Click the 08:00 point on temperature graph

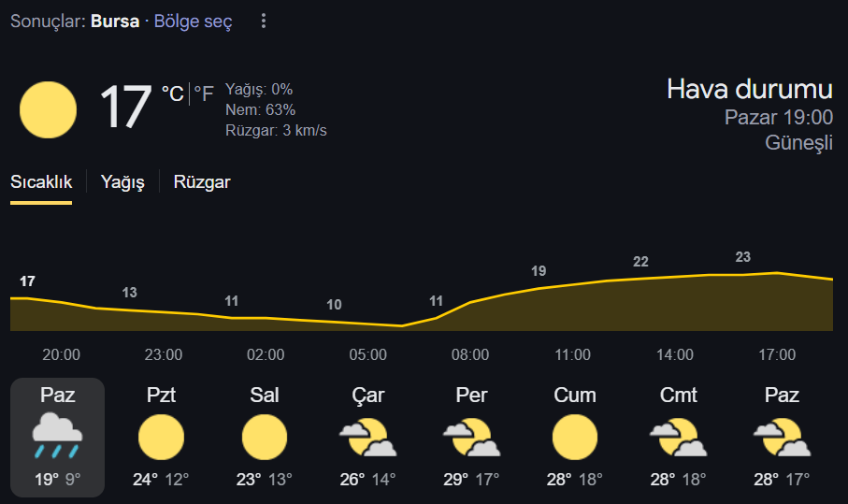click(x=470, y=302)
